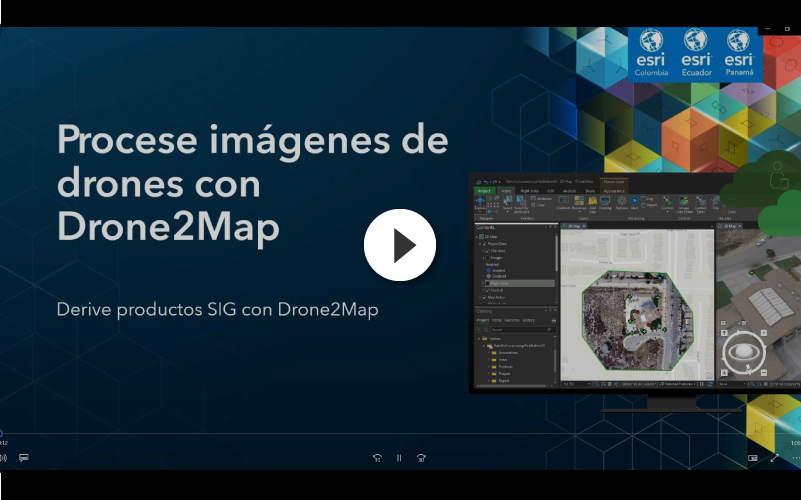This screenshot has width=801, height=500.
Task: Pause the video from the bottom bar
Action: point(399,458)
